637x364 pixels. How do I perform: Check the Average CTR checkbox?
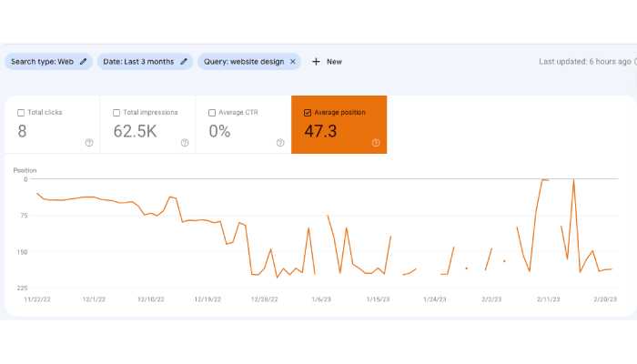click(x=212, y=113)
